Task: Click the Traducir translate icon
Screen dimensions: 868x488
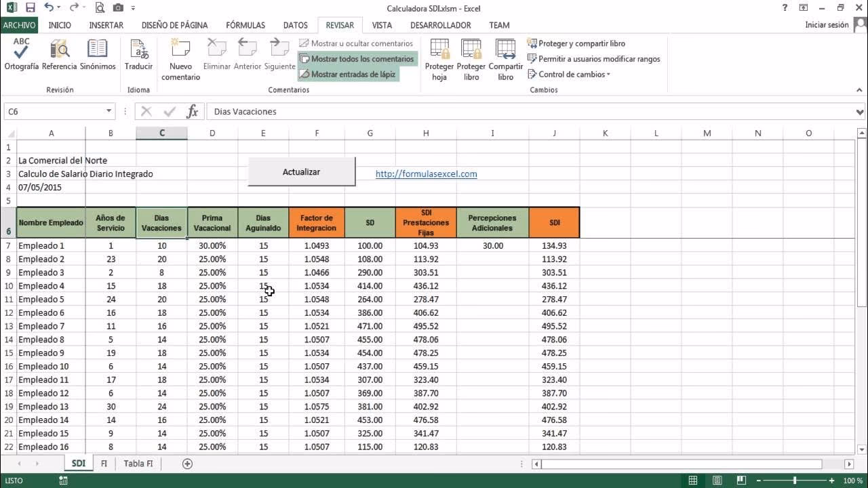Action: click(138, 54)
